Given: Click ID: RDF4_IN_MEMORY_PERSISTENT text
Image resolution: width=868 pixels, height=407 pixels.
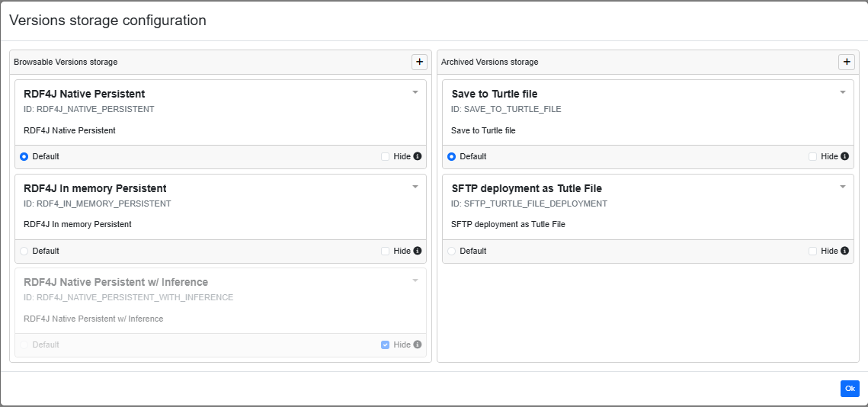Looking at the screenshot, I should (98, 203).
